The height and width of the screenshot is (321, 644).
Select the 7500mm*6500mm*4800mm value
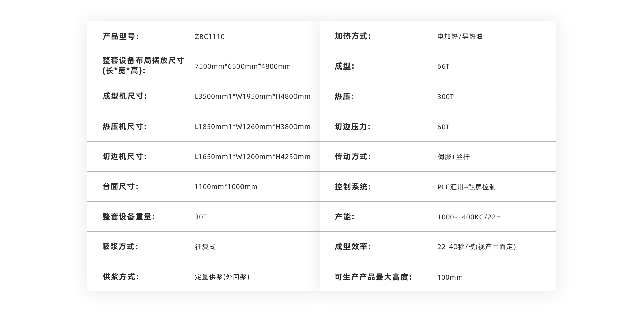[243, 66]
